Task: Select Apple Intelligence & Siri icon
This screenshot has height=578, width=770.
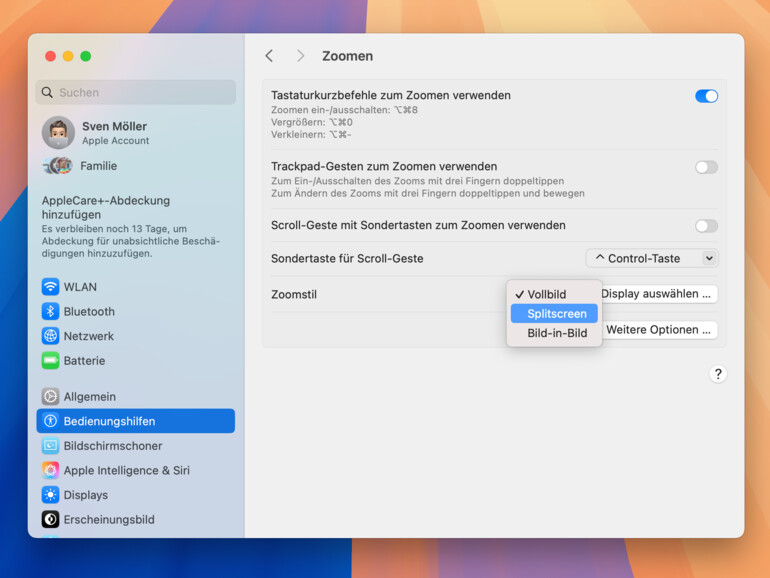Action: [x=50, y=470]
